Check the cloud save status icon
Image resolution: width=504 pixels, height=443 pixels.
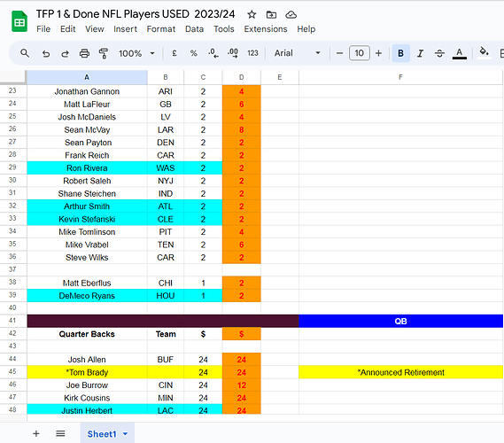point(291,14)
